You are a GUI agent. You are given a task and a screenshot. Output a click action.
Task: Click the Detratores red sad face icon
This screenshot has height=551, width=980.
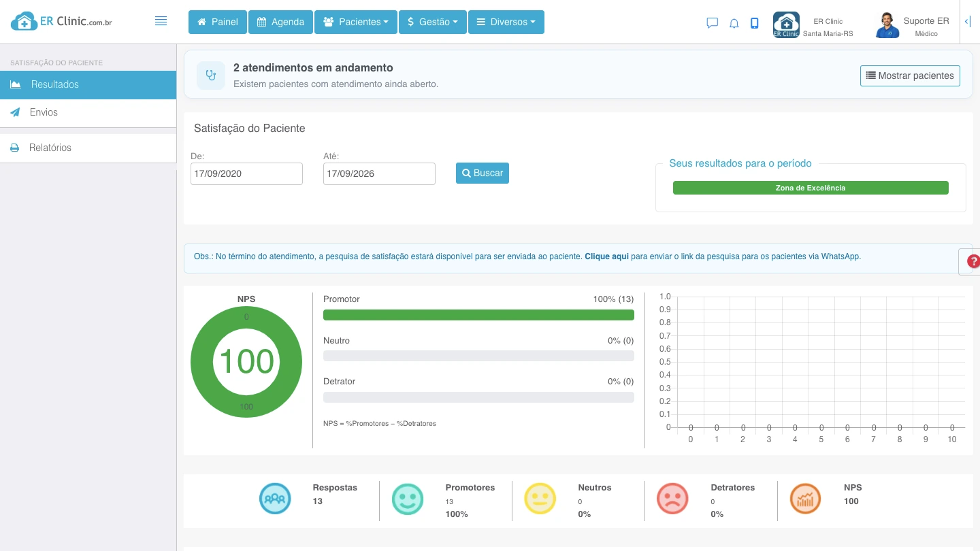tap(673, 499)
